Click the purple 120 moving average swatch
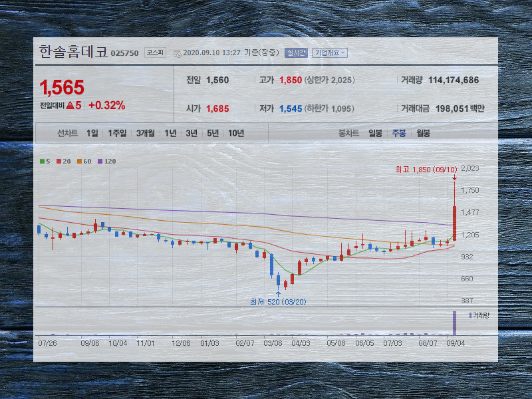The image size is (532, 399). [x=100, y=162]
